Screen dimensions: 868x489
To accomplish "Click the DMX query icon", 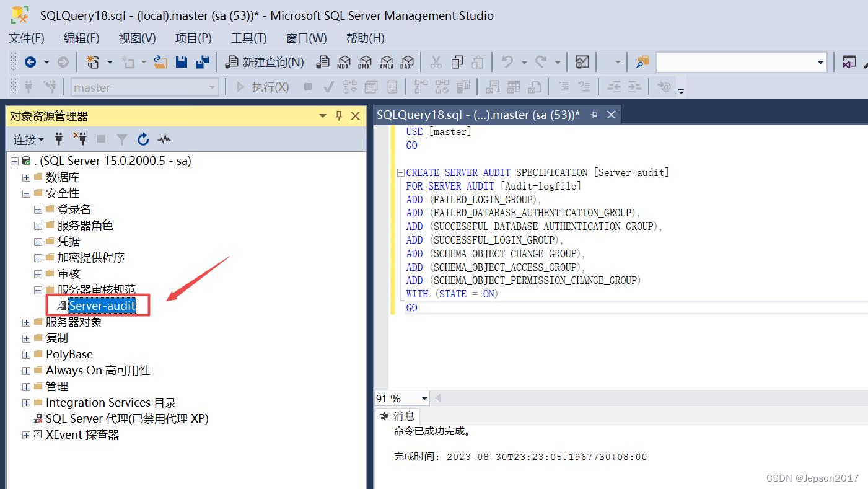I will click(x=365, y=62).
